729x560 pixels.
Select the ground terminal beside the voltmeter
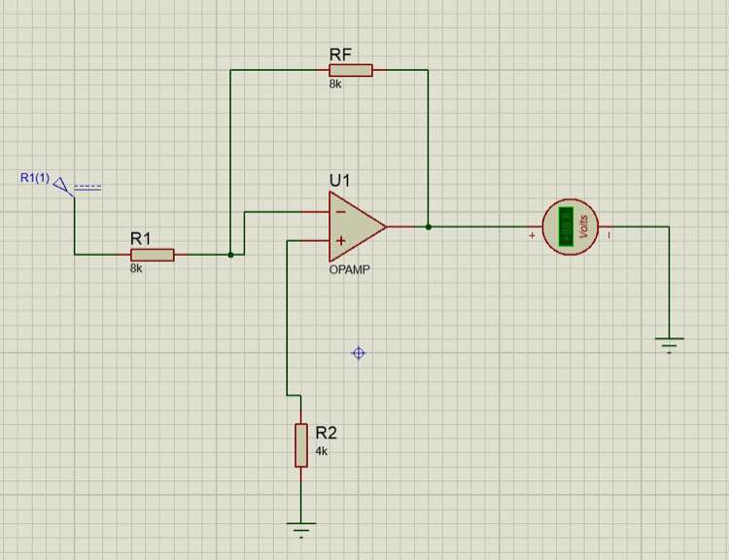pos(670,345)
